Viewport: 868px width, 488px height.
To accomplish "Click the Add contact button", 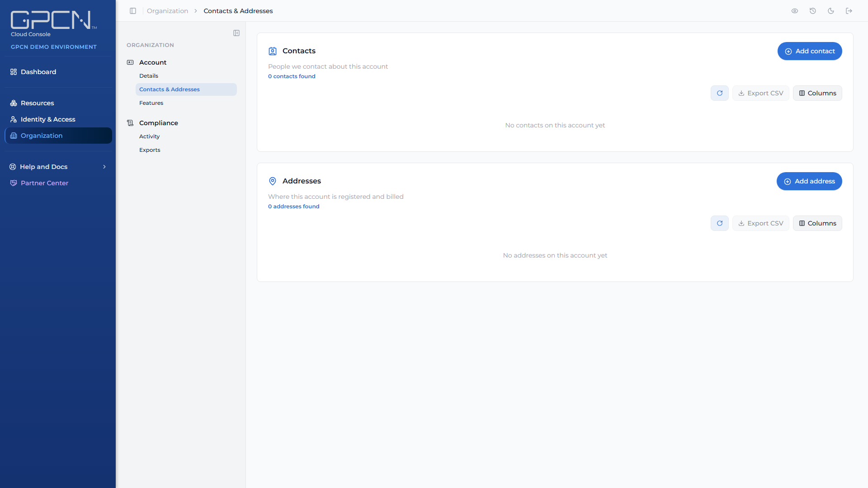I will coord(810,51).
